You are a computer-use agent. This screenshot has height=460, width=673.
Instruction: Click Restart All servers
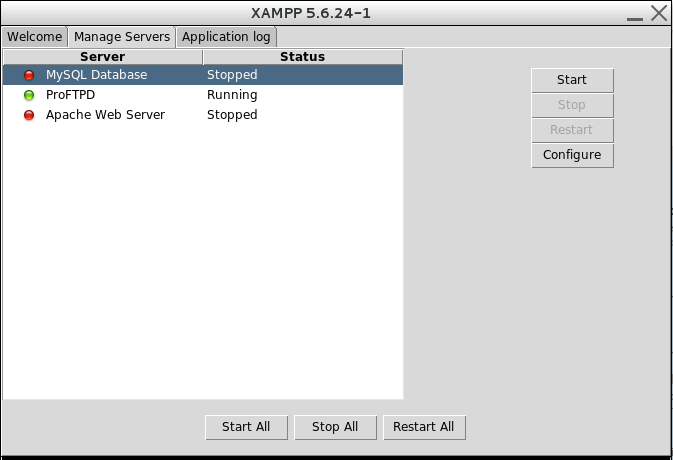pyautogui.click(x=424, y=427)
